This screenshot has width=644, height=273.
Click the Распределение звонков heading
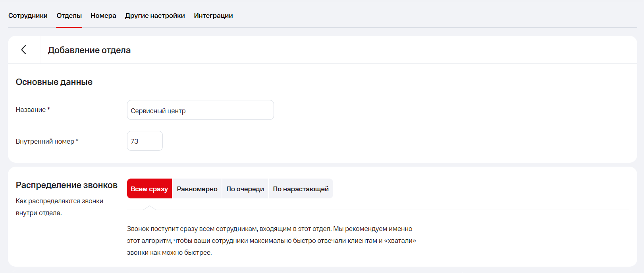click(67, 185)
